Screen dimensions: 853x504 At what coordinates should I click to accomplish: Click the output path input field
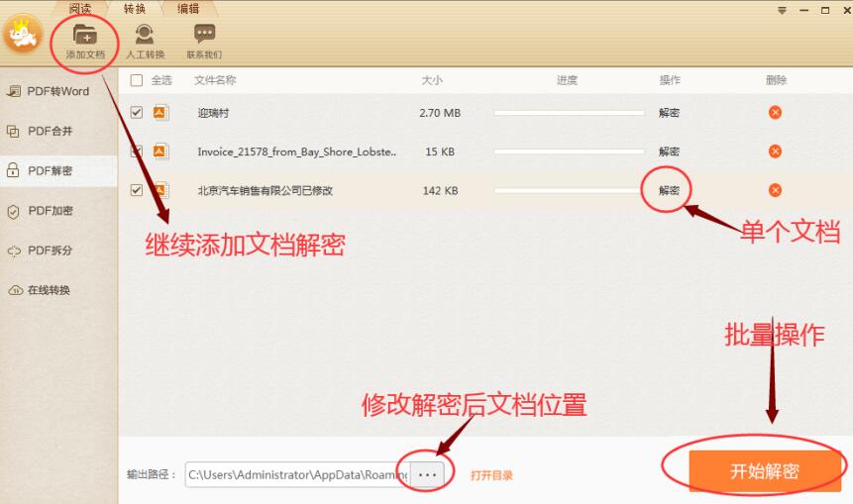297,474
